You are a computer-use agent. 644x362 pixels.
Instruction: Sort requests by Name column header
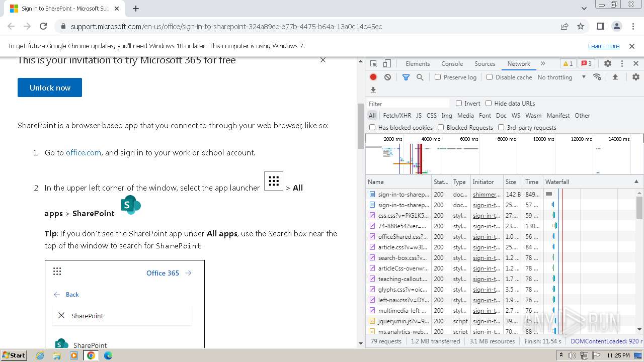click(x=398, y=182)
